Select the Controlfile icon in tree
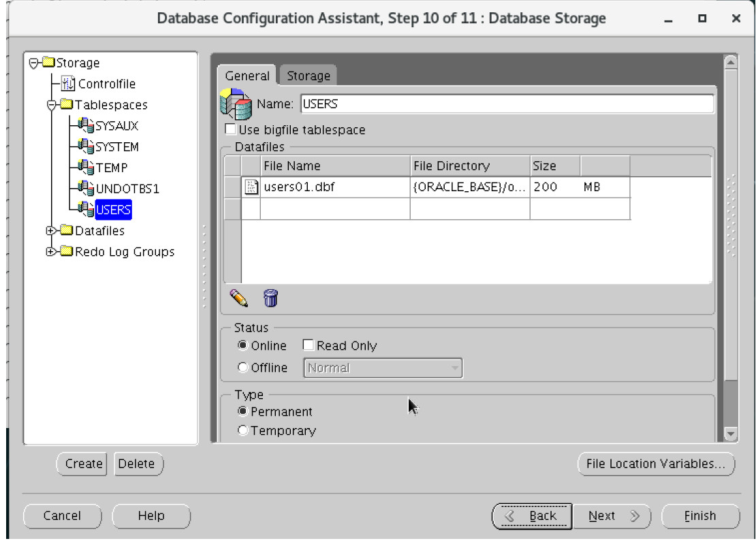756x541 pixels. [x=69, y=84]
